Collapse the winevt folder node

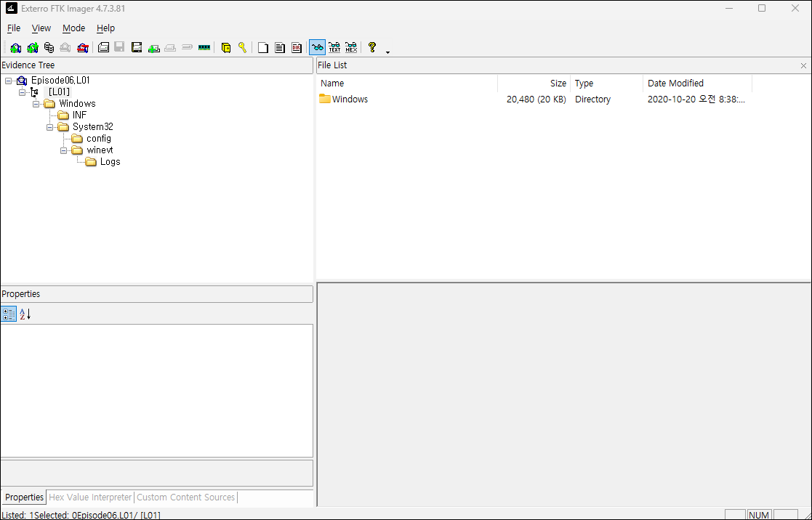pos(63,150)
